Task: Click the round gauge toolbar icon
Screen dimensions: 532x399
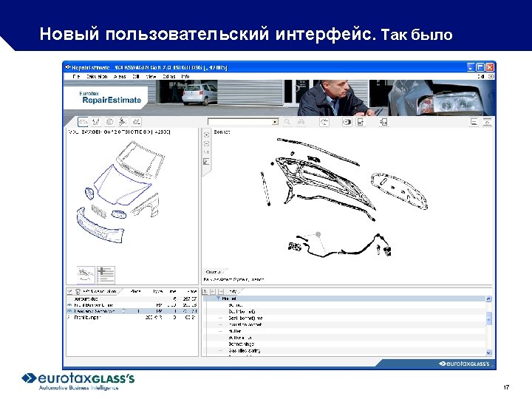Action: click(x=347, y=122)
